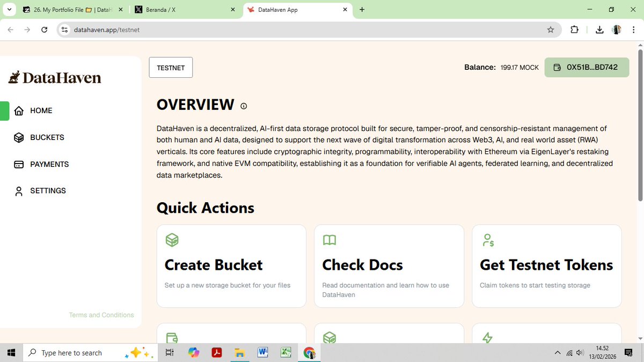Open a new browser tab
Screen dimensions: 644x362
click(362, 9)
